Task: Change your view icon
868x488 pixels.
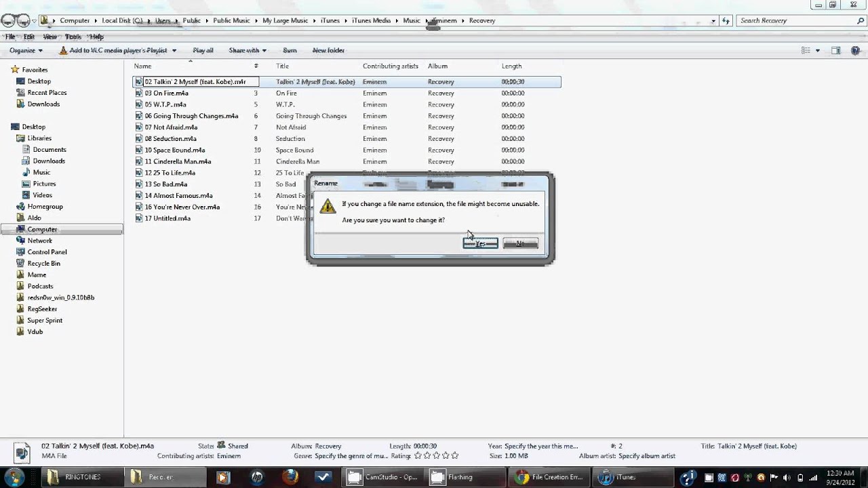Action: [806, 51]
